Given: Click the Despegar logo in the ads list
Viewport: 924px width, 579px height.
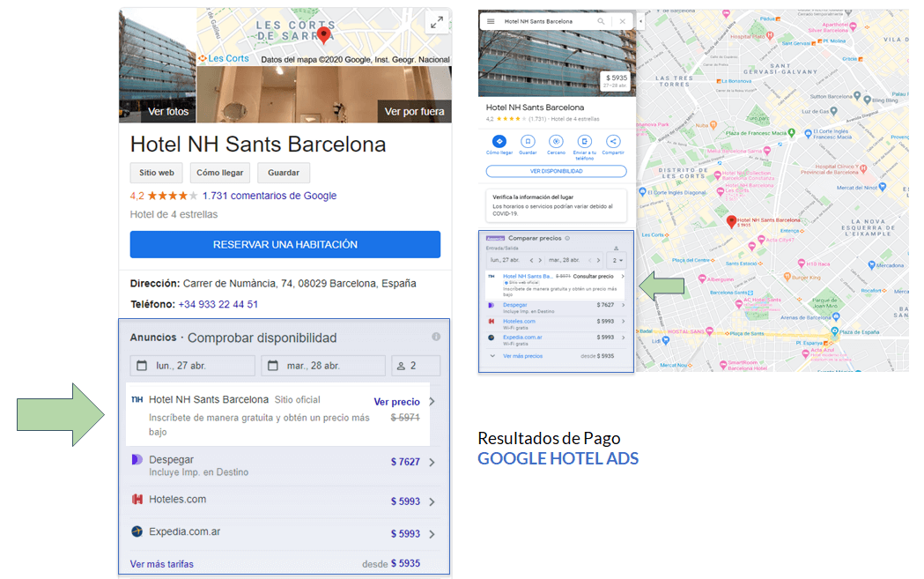Looking at the screenshot, I should (x=137, y=459).
